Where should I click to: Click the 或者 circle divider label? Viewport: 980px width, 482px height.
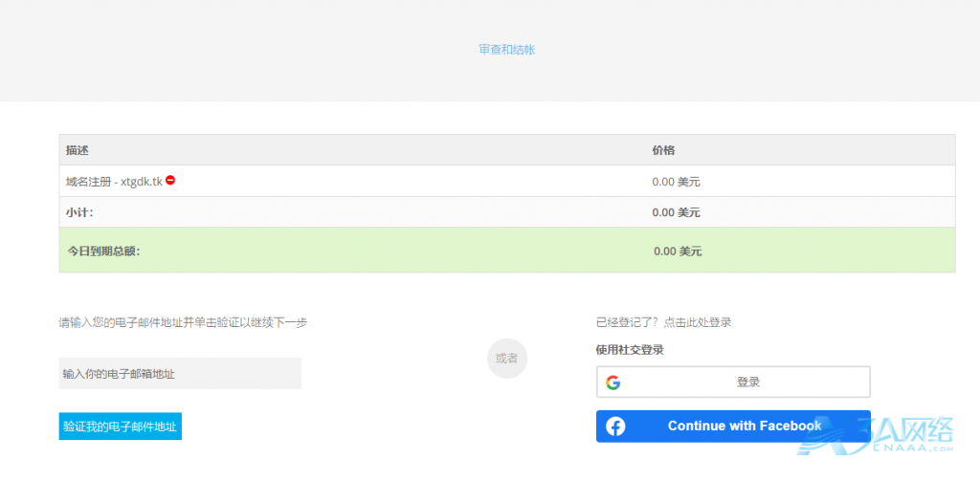507,359
